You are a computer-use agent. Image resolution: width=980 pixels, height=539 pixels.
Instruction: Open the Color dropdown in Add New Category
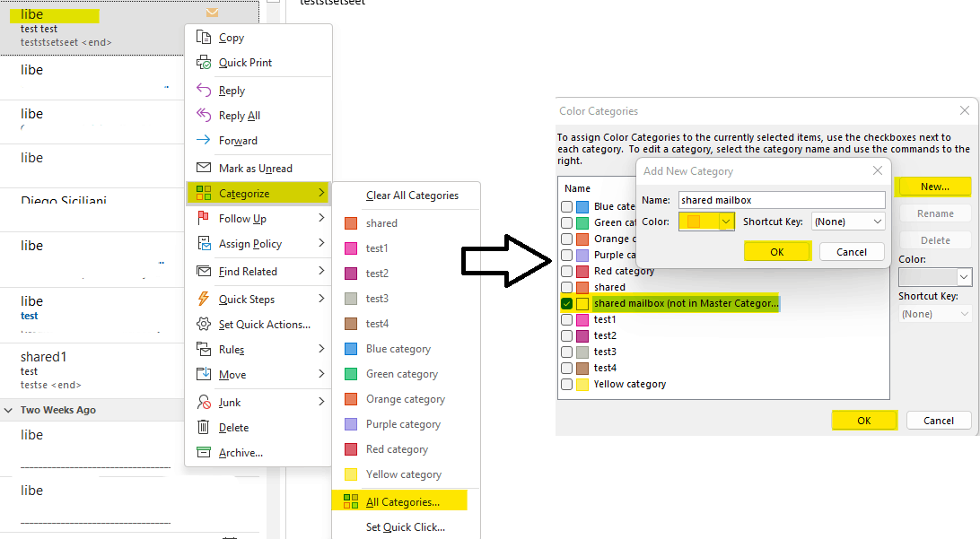(726, 222)
